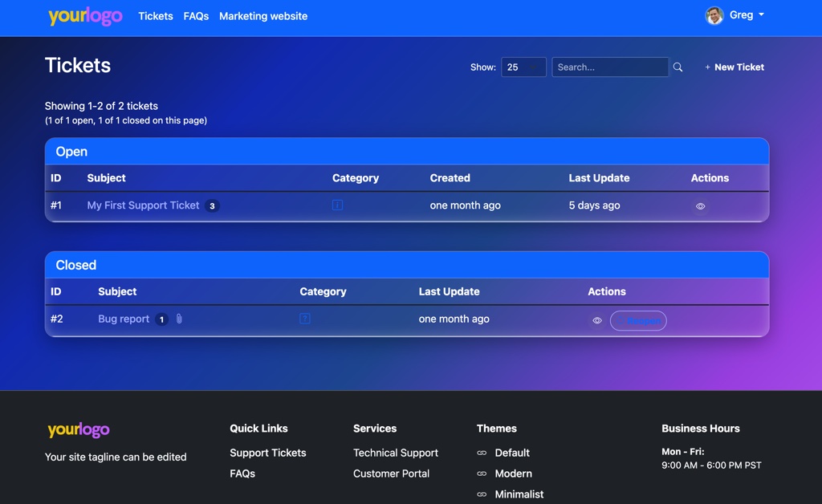Open the Show count selector displaying 25

point(523,67)
